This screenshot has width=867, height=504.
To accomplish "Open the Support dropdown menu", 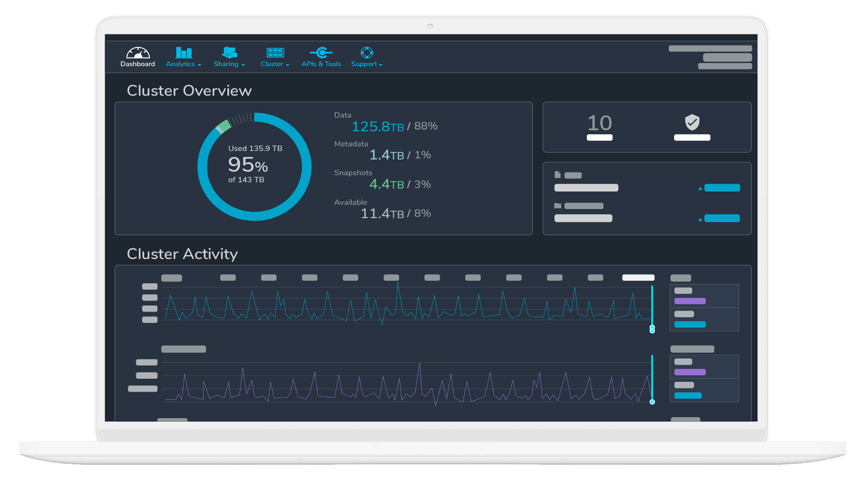I will click(366, 64).
